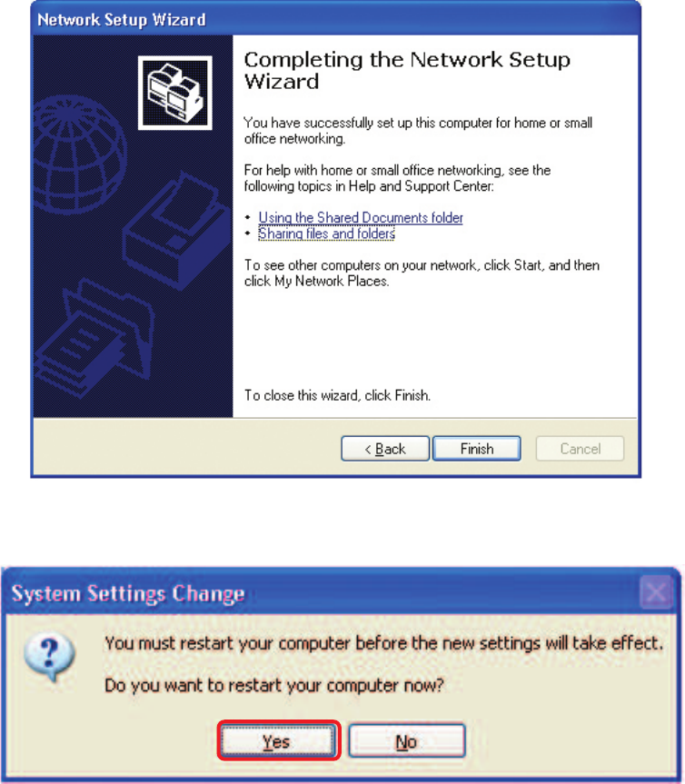Click the printer graphic in the wizard sidebar
This screenshot has width=685, height=784.
click(177, 231)
